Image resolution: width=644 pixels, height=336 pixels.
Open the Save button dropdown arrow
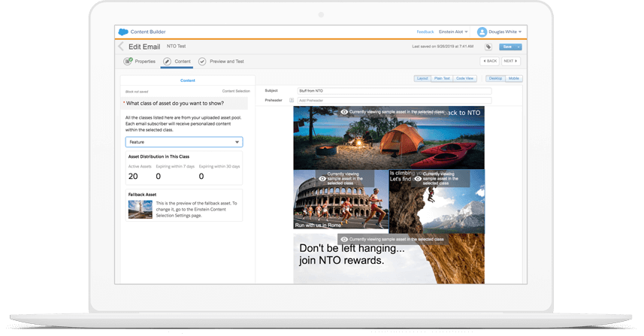click(x=519, y=47)
